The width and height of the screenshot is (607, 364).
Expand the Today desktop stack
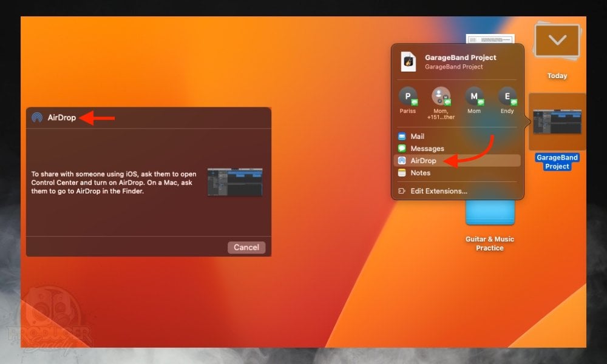557,42
